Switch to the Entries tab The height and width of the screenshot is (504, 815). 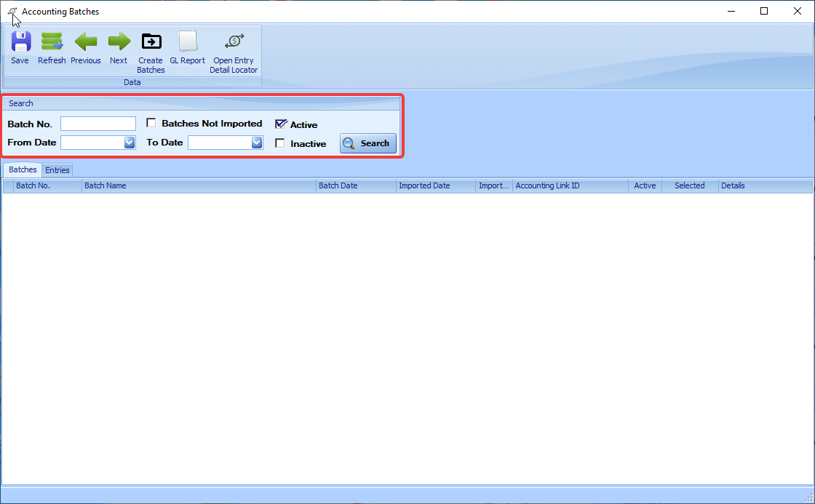pos(57,170)
